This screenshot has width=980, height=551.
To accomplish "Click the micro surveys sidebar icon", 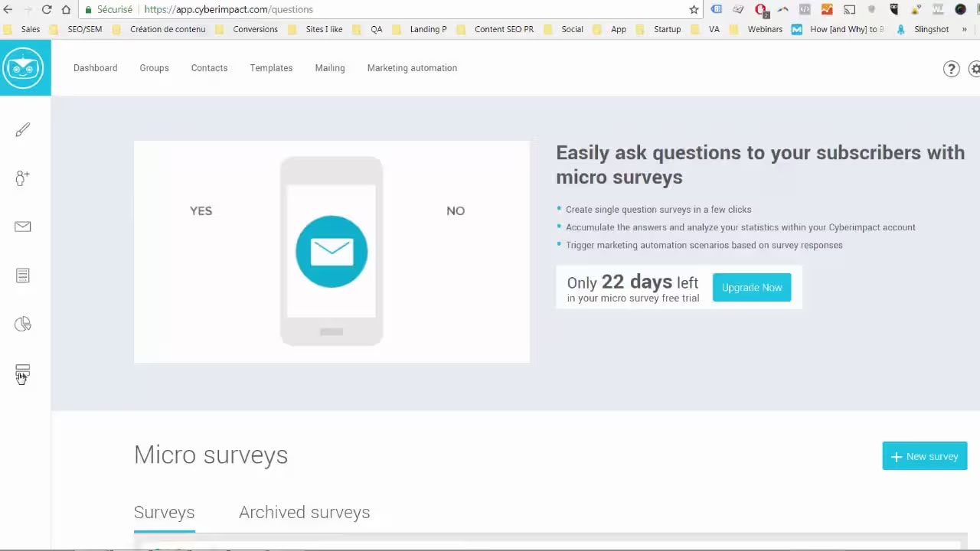I will click(x=23, y=373).
